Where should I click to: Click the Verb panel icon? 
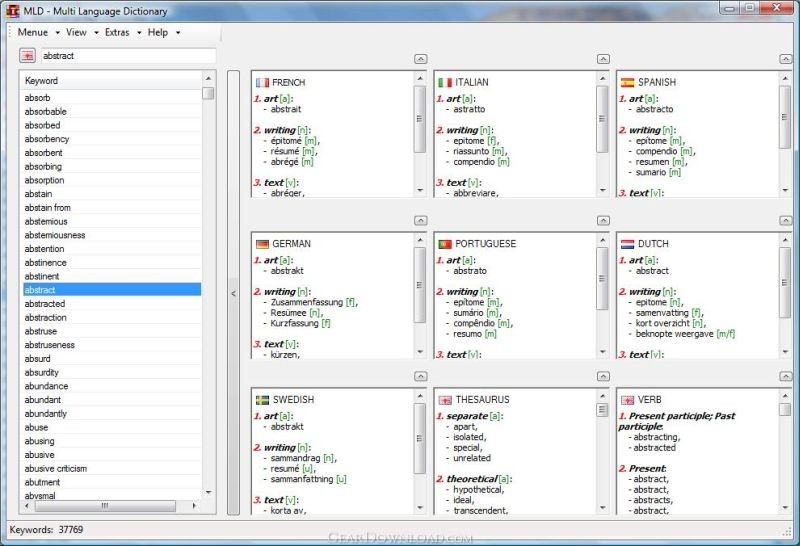628,400
